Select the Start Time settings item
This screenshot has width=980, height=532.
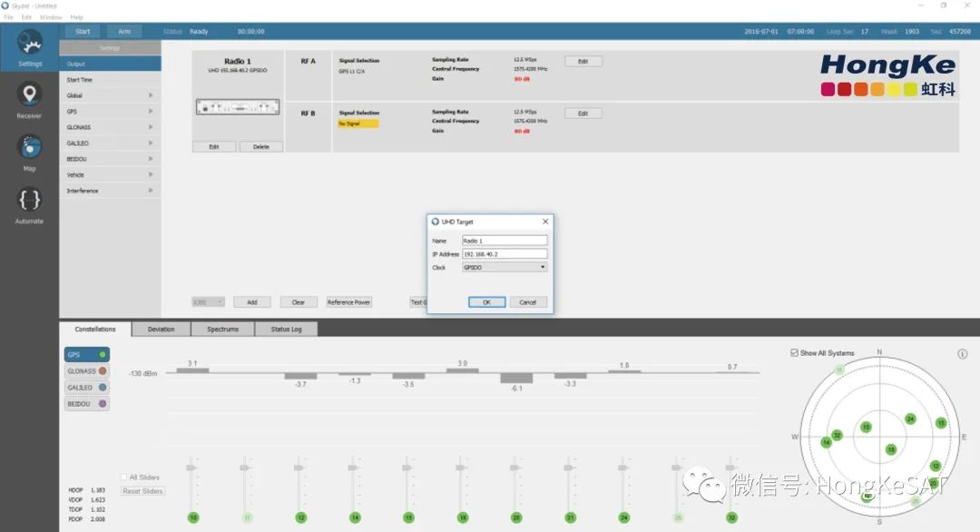coord(110,80)
